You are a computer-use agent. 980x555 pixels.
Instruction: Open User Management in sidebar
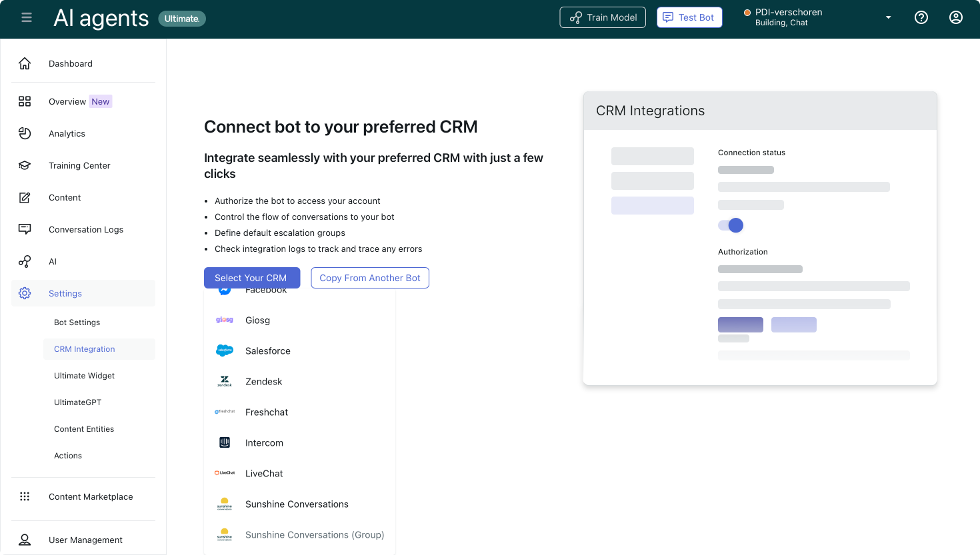click(x=83, y=540)
